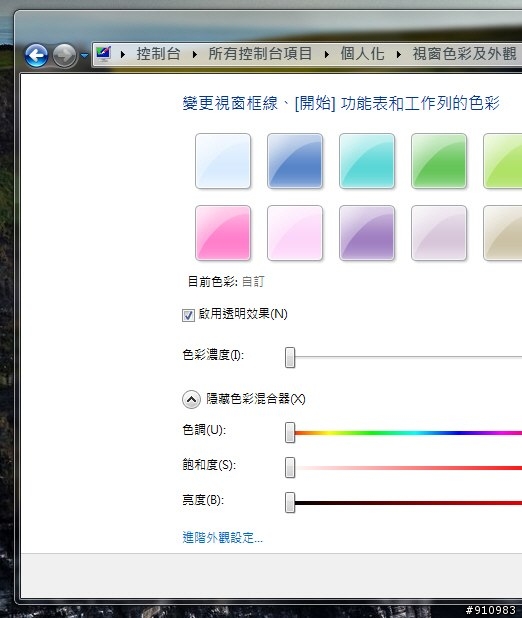Viewport: 522px width, 618px height.
Task: Open 進階外觀設定 link
Action: (222, 538)
